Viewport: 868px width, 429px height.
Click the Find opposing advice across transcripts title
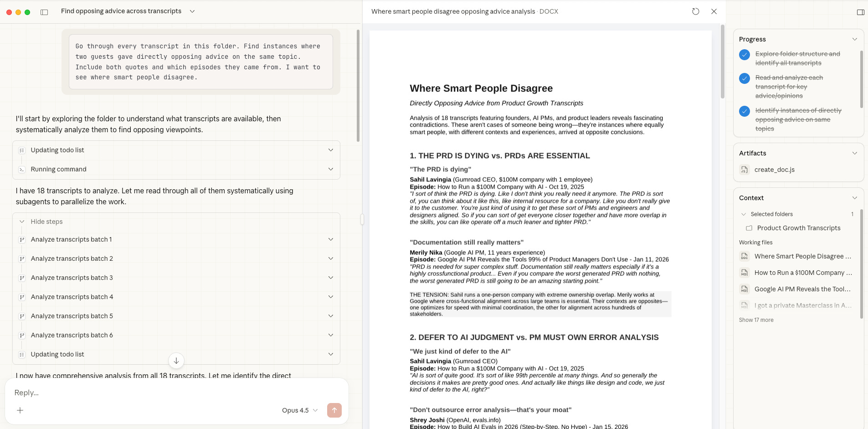(x=121, y=11)
